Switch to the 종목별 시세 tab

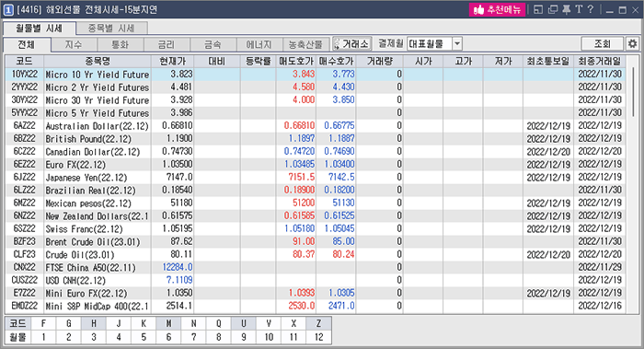point(111,28)
